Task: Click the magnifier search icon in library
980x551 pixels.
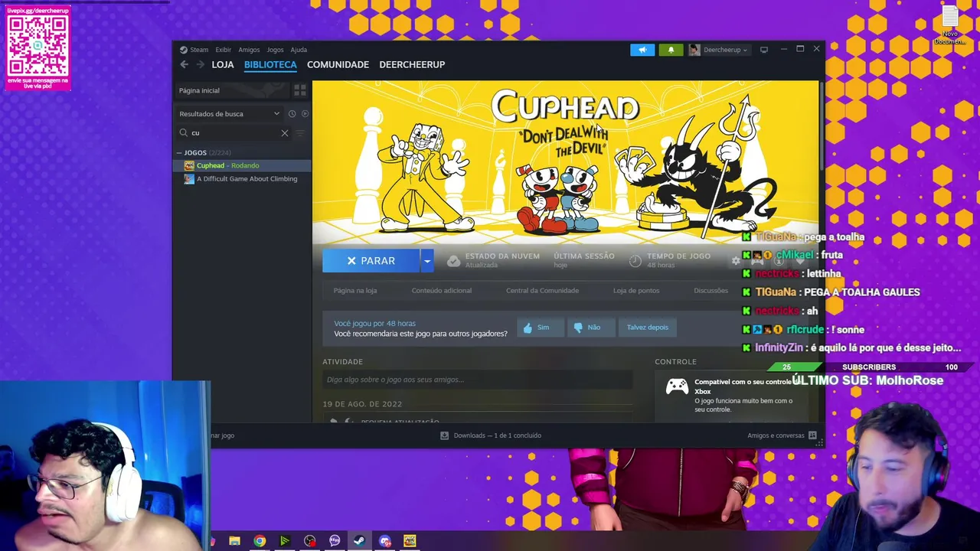Action: (184, 133)
